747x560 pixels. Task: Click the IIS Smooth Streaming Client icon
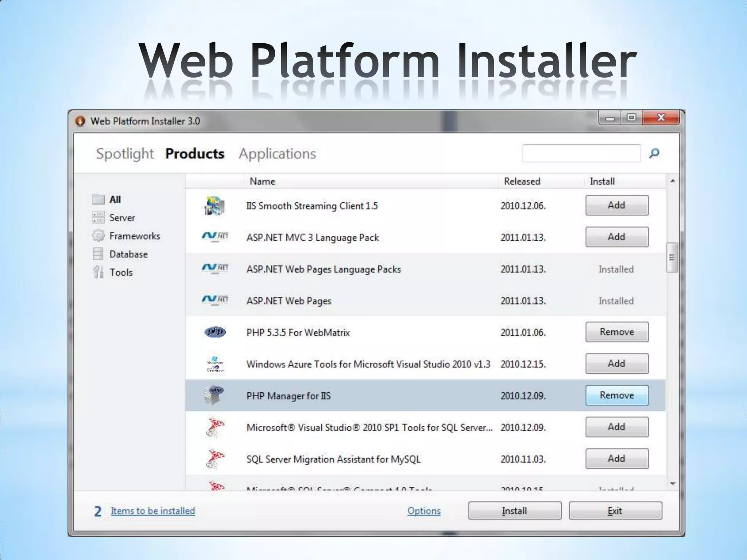point(215,206)
